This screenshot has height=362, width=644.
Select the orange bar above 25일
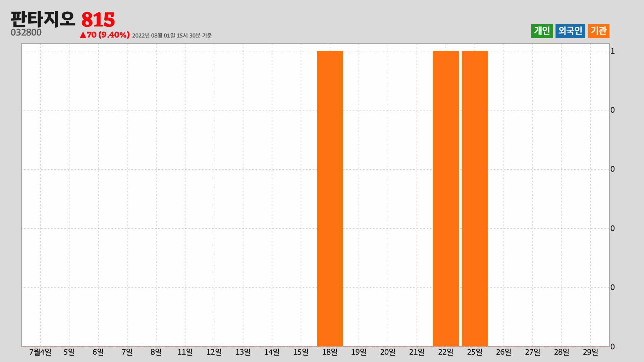pos(475,199)
